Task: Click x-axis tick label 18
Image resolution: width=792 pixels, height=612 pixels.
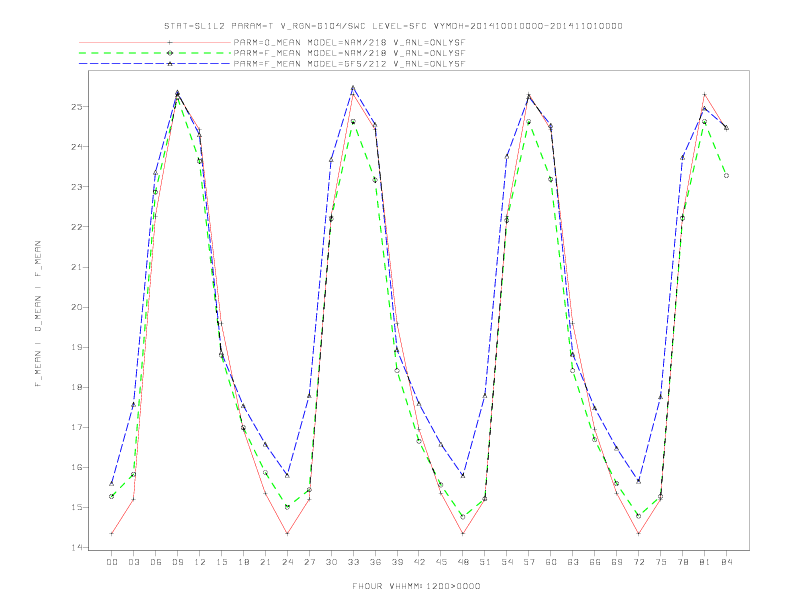Action: pyautogui.click(x=243, y=562)
